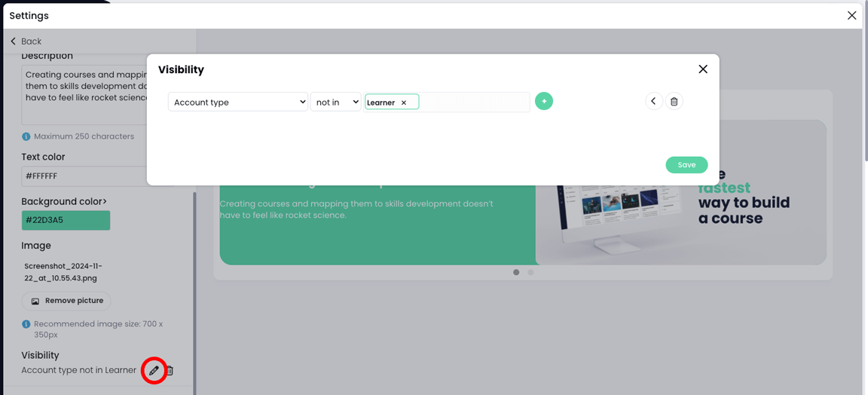Open the 'not in' operator dropdown
The image size is (868, 395).
click(x=335, y=102)
